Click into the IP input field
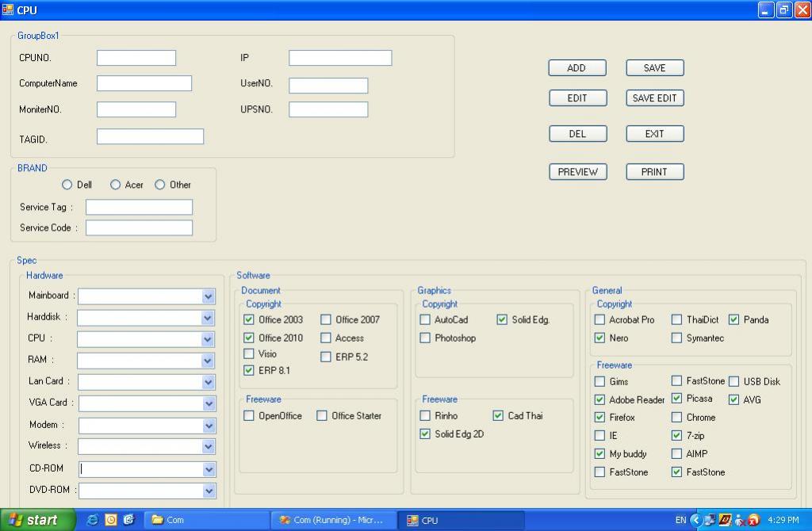Viewport: 812px width, 531px height. click(340, 57)
